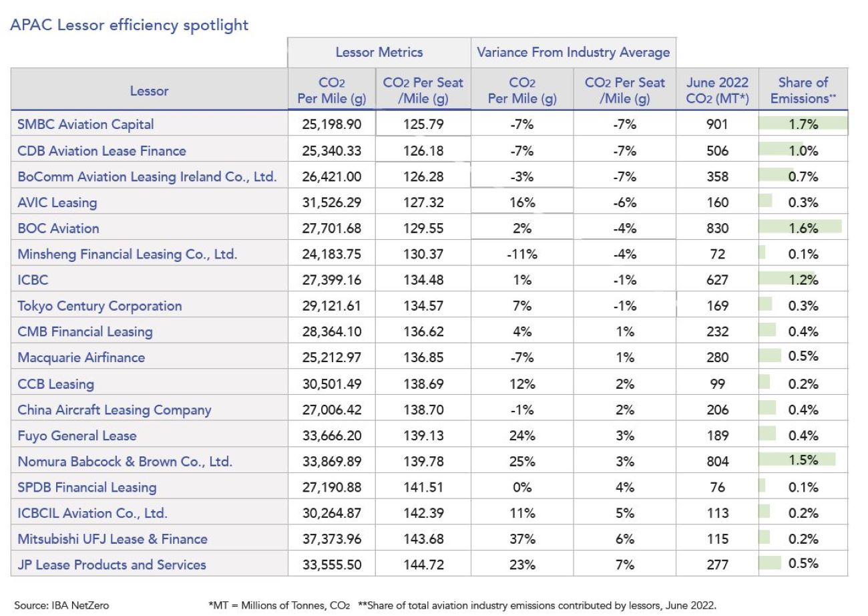Select Minsheng Financial Leasing Co., Ltd.
The height and width of the screenshot is (616, 868).
pyautogui.click(x=128, y=254)
